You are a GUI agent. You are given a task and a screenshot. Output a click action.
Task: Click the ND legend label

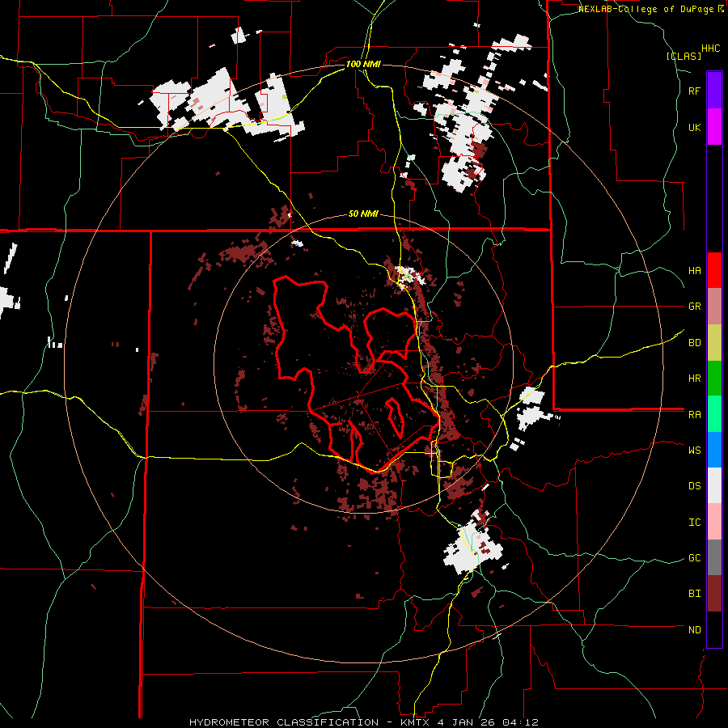694,630
